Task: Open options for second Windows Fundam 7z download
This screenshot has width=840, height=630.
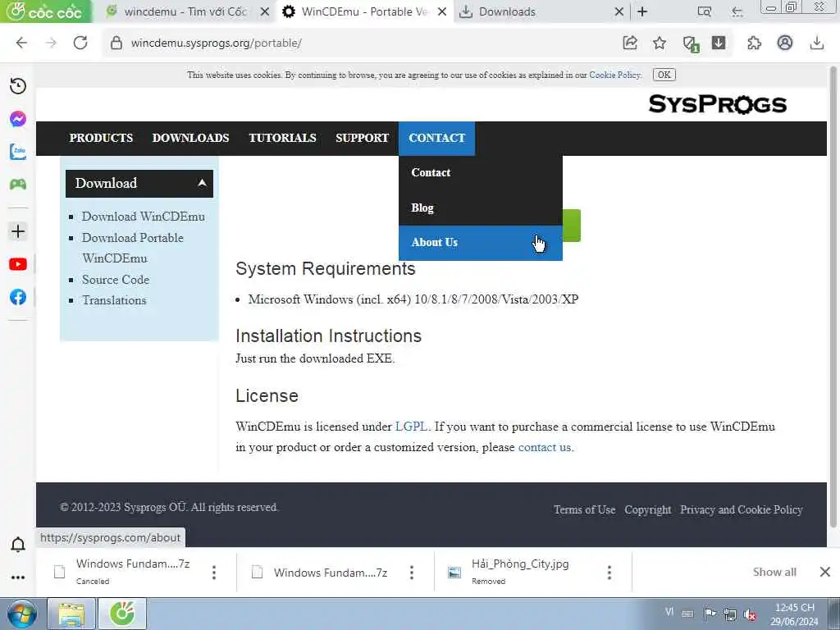Action: 412,573
